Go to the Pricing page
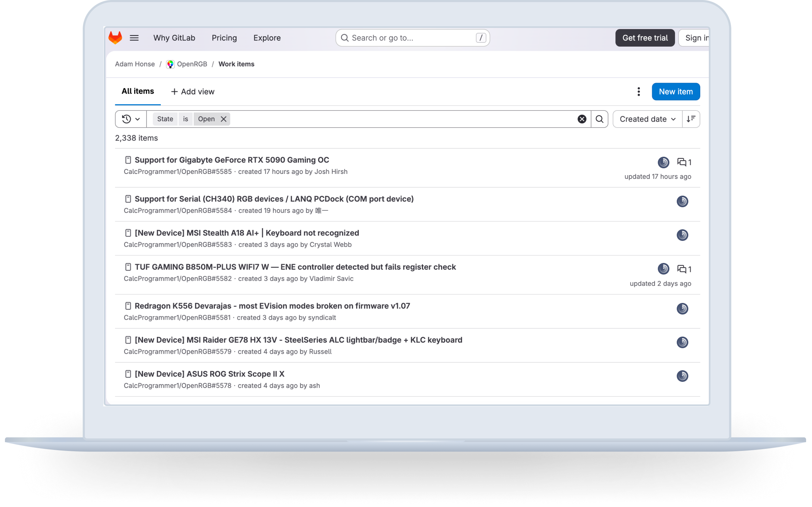The width and height of the screenshot is (812, 507). 224,38
